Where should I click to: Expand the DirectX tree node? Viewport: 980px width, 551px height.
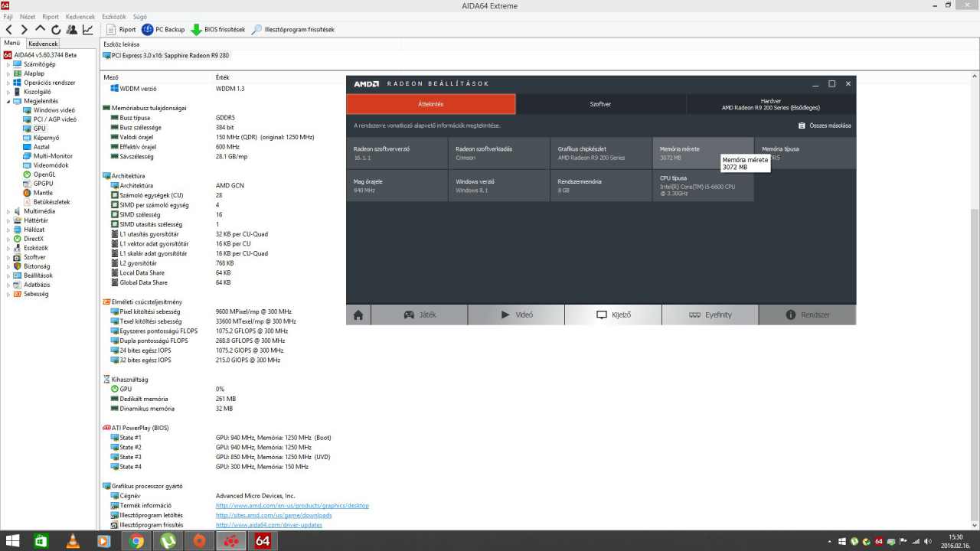pyautogui.click(x=8, y=239)
